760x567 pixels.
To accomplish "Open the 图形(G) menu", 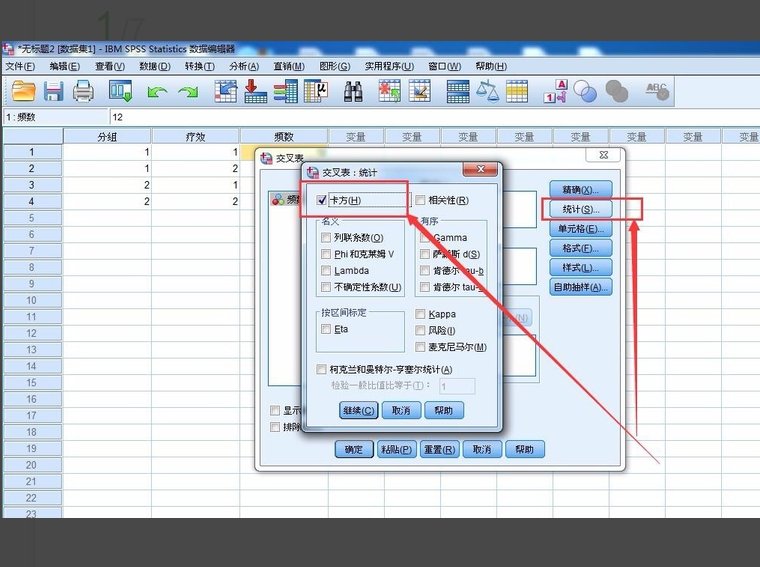I will pyautogui.click(x=335, y=66).
